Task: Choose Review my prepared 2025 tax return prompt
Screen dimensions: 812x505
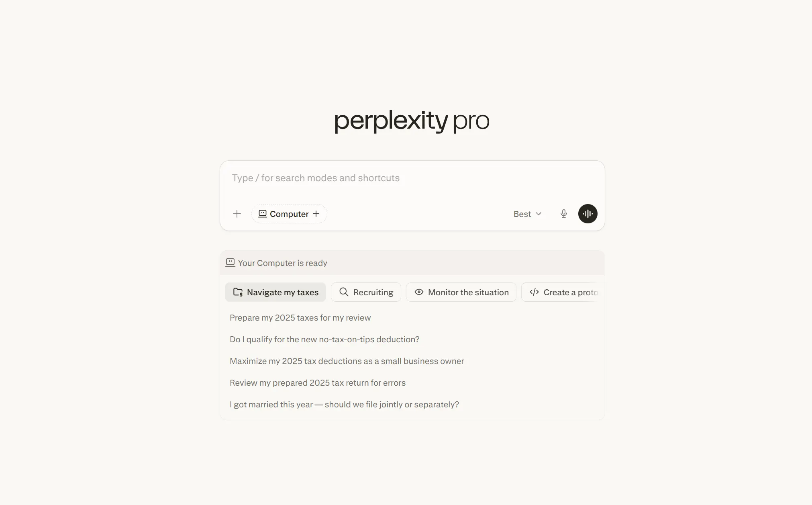Action: coord(317,382)
